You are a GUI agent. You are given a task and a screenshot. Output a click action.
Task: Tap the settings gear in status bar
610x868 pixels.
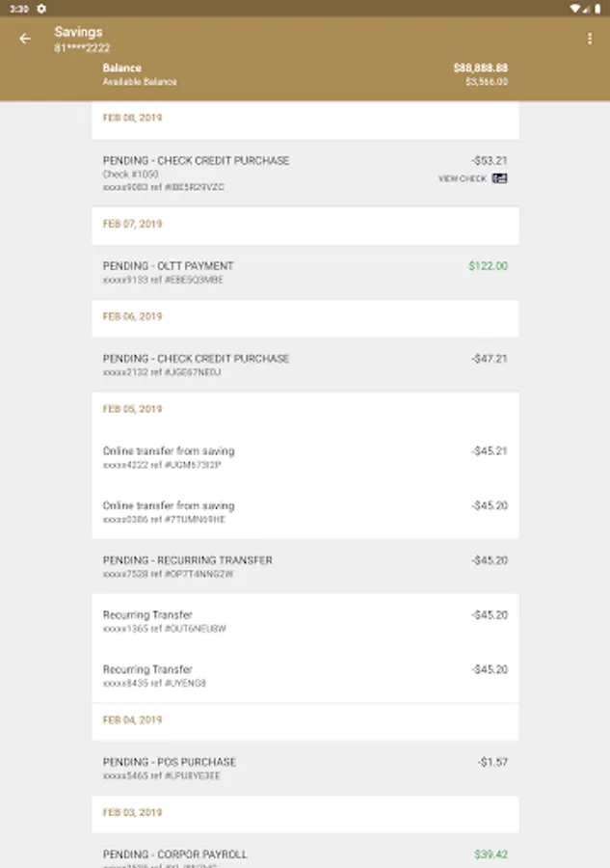(41, 8)
